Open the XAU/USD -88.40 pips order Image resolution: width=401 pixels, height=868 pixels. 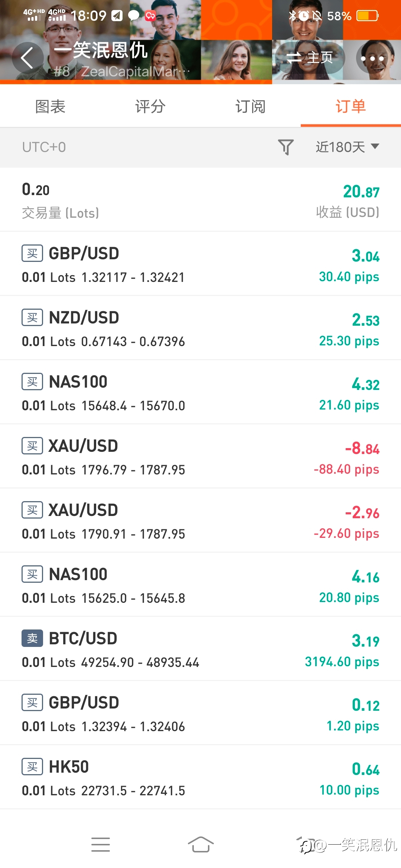click(x=200, y=457)
